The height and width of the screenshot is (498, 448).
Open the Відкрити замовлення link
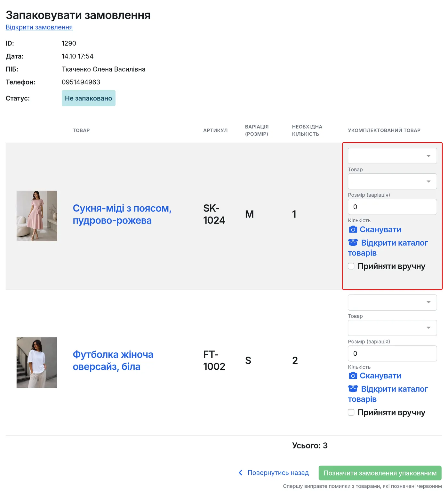pos(39,27)
